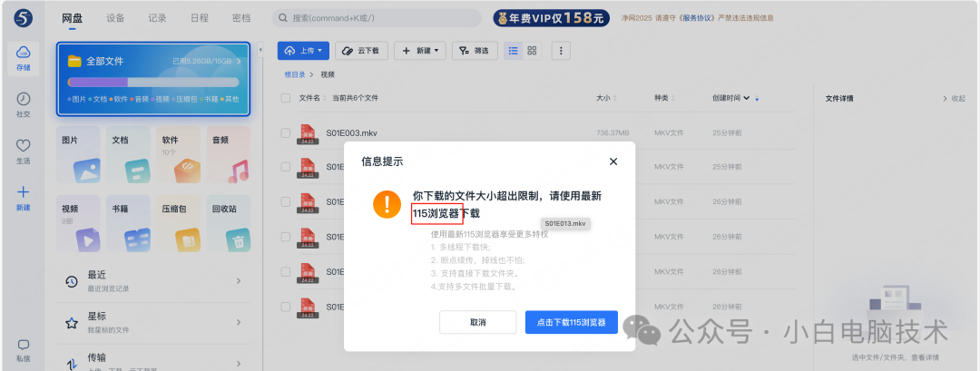Open the three-dot more options button
This screenshot has height=371, width=980.
(x=561, y=51)
